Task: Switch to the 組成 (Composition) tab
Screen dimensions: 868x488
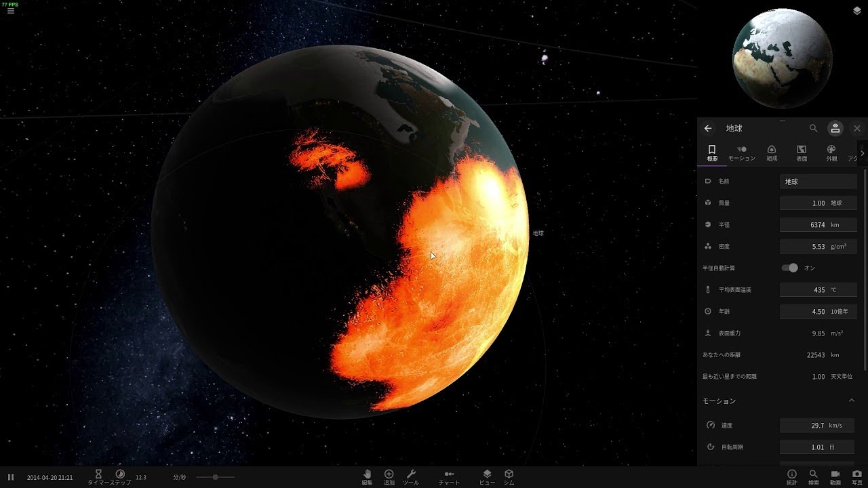Action: [x=772, y=152]
